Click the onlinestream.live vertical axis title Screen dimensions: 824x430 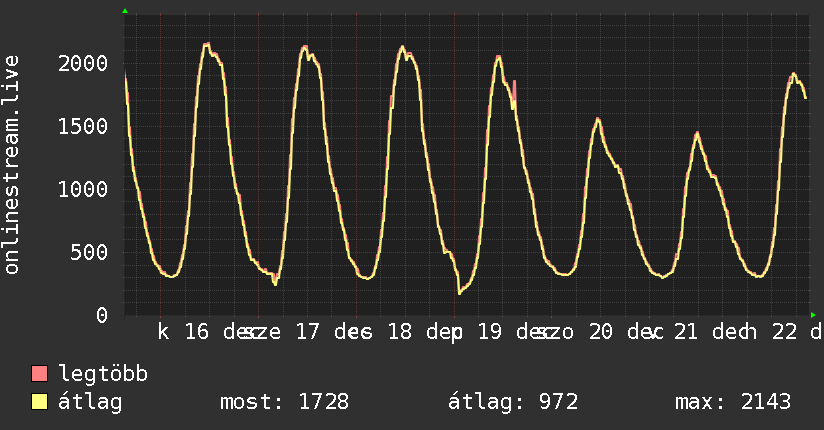click(12, 165)
